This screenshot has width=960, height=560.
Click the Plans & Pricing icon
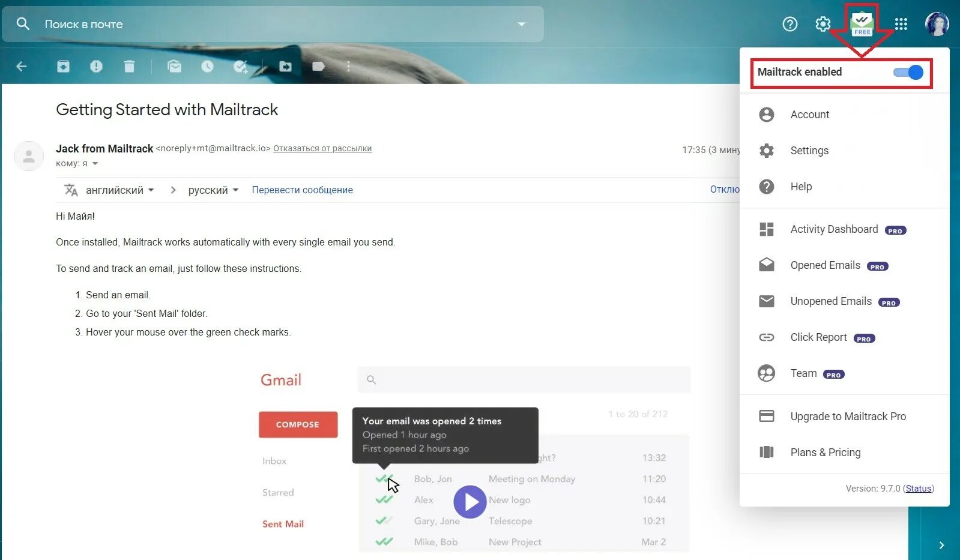click(767, 452)
